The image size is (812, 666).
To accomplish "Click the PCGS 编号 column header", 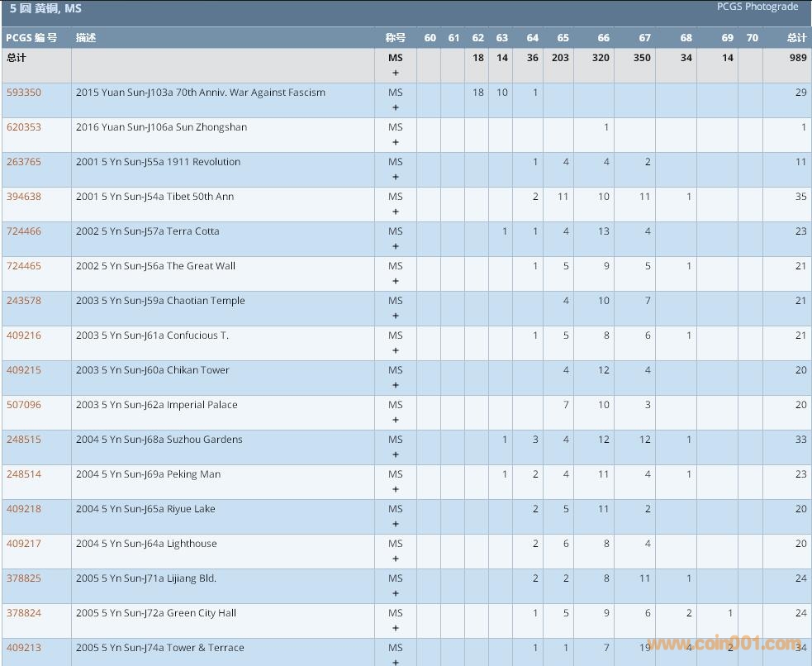I will [31, 38].
